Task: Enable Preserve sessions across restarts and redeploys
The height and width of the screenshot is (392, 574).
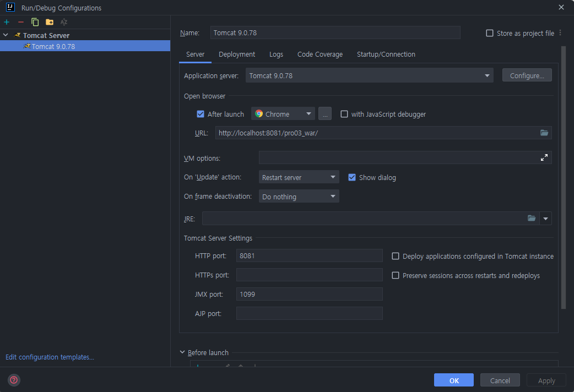Action: pos(396,275)
